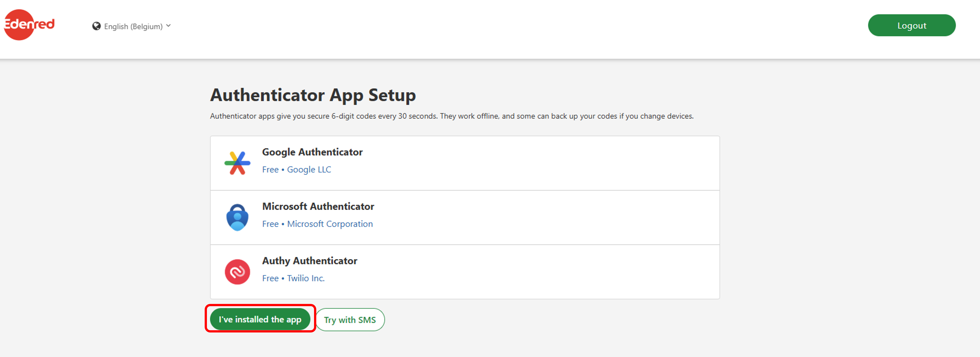980x357 pixels.
Task: Choose the Try with SMS button
Action: coord(350,320)
